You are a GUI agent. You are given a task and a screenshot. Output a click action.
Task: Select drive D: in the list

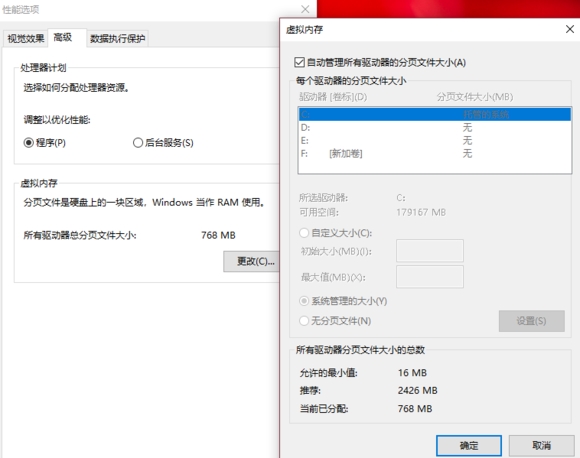[x=435, y=128]
